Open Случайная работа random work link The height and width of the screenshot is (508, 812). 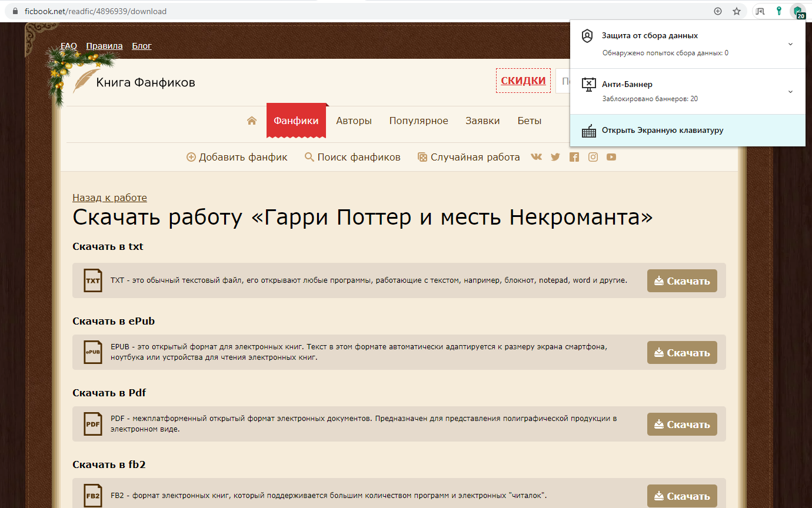tap(469, 157)
